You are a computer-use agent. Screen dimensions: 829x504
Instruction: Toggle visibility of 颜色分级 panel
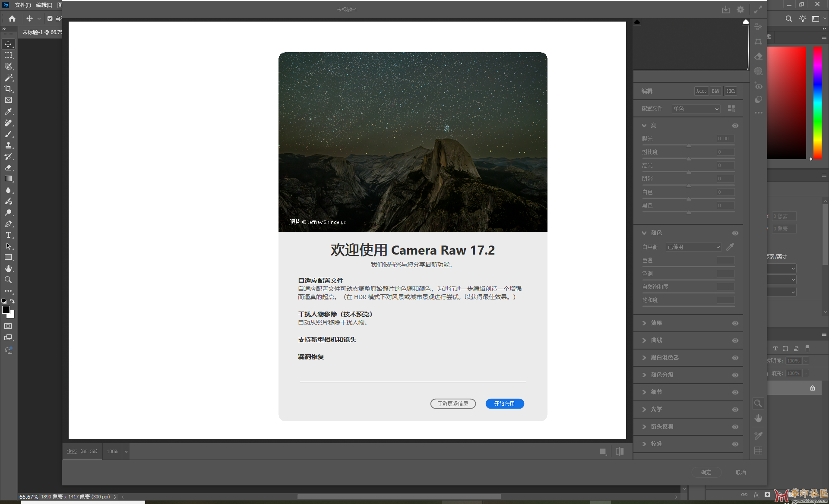[x=735, y=375]
